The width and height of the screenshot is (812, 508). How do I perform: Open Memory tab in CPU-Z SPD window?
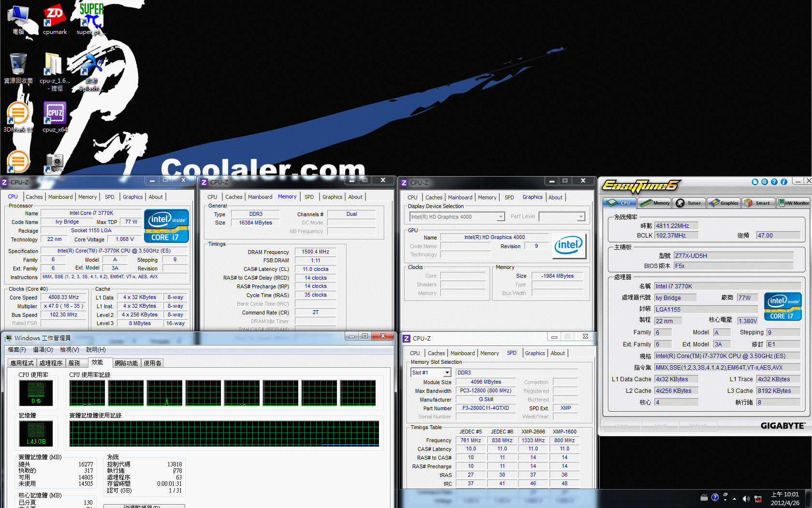click(490, 353)
